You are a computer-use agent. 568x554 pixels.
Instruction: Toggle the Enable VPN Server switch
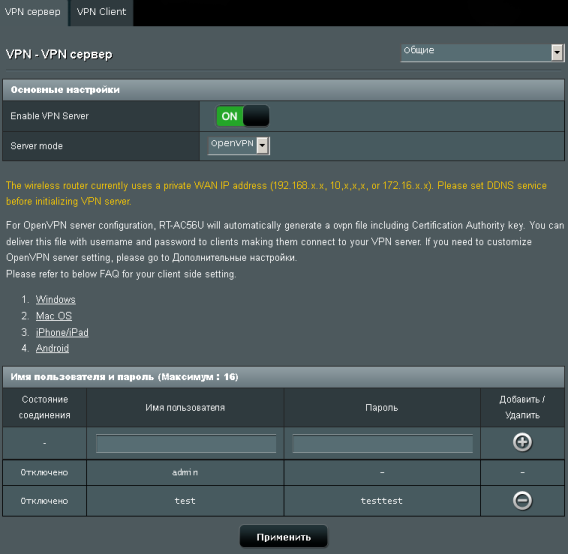(x=242, y=116)
